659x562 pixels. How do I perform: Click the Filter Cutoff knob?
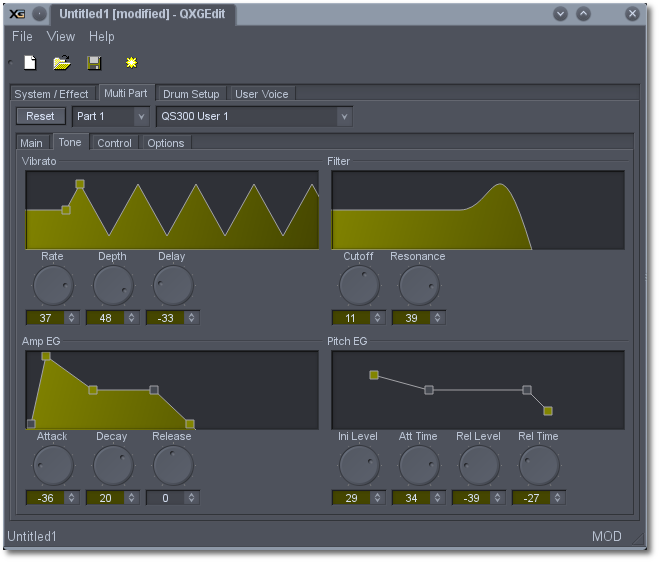359,286
